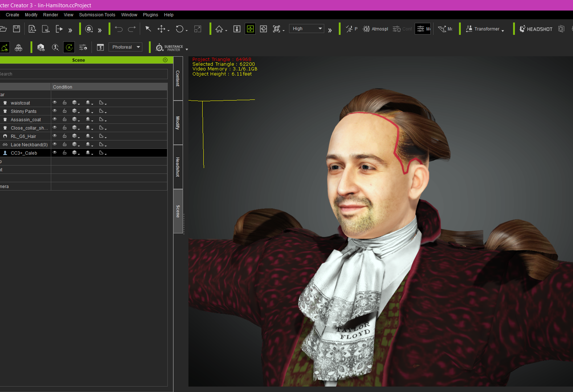Click the 'Selected Triangle : 62200' viewport text
This screenshot has height=392, width=573.
(224, 64)
